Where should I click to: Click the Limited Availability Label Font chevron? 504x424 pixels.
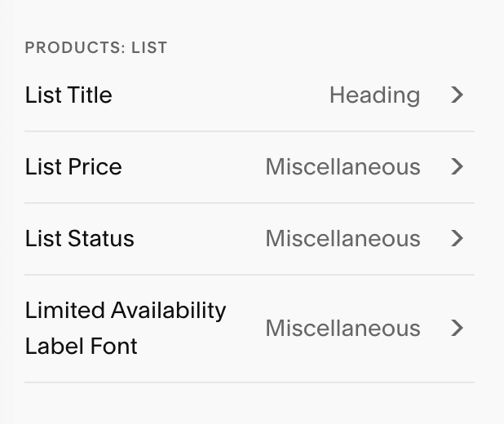pos(457,329)
